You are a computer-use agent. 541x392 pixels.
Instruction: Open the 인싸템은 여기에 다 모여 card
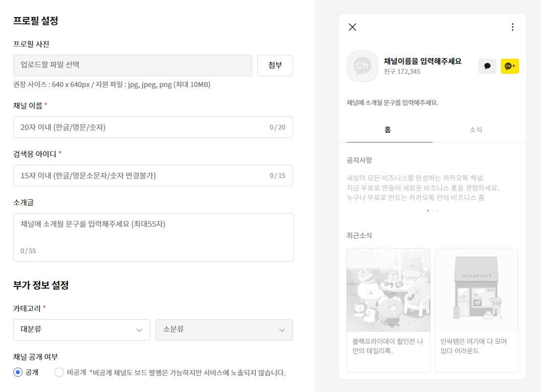coord(476,310)
